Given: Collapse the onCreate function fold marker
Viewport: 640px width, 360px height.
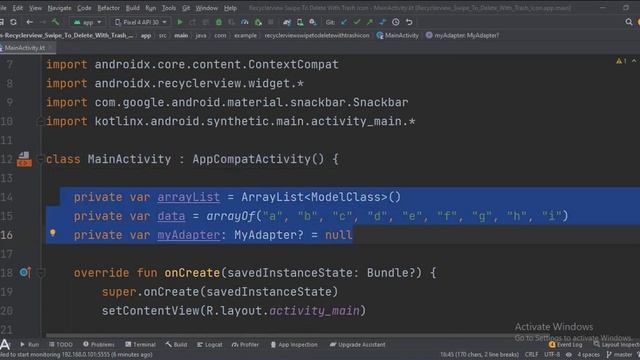Looking at the screenshot, I should tap(41, 273).
